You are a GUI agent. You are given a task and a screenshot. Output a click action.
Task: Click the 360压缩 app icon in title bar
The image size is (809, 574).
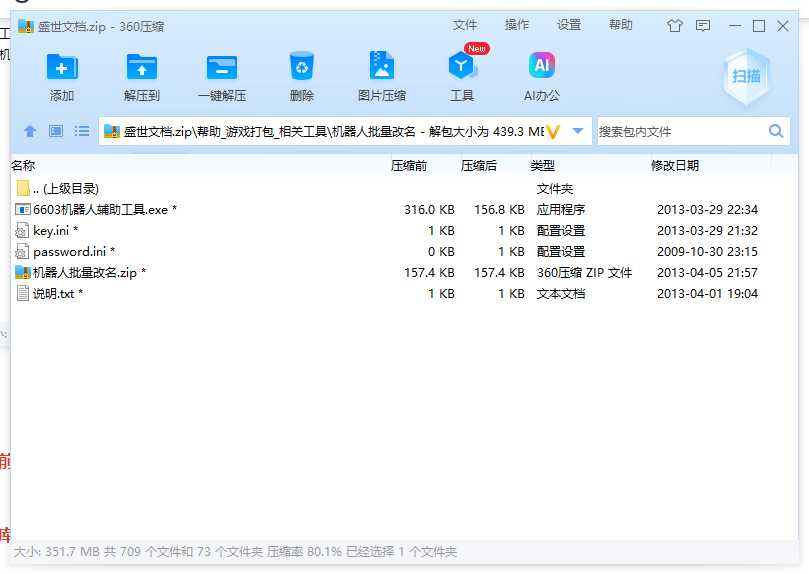point(26,26)
